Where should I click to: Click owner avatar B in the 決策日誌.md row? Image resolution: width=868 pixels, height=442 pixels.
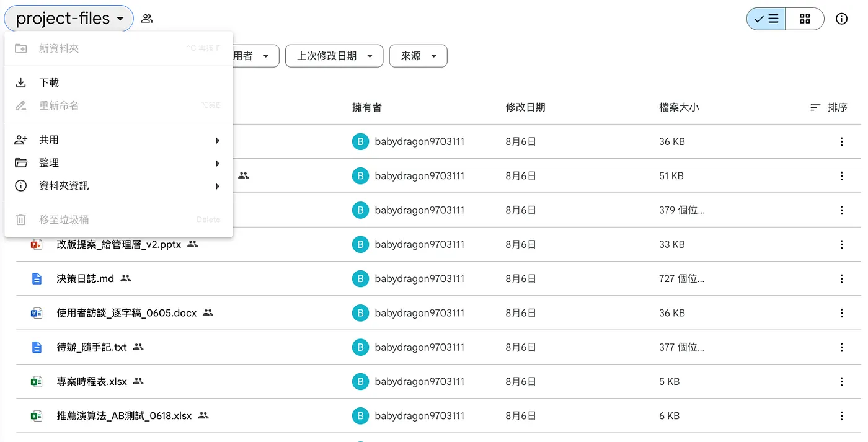pyautogui.click(x=360, y=279)
